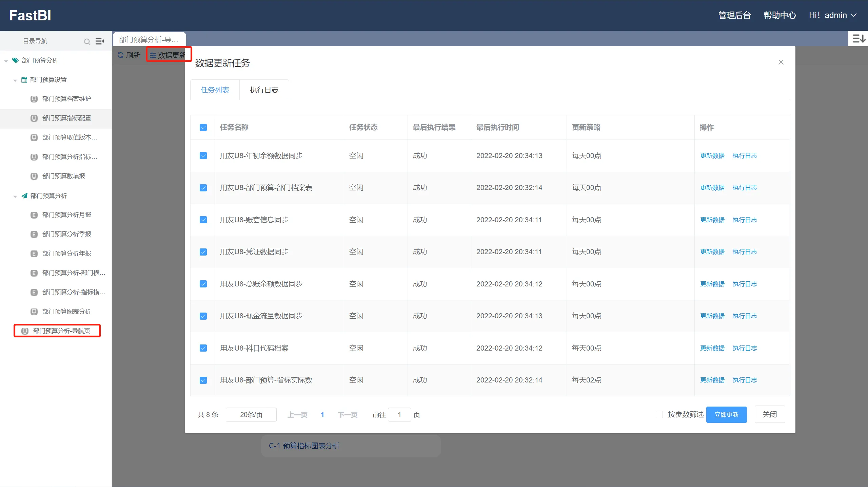Click the icon beside 部门预算指标配置
The height and width of the screenshot is (487, 868).
[34, 118]
